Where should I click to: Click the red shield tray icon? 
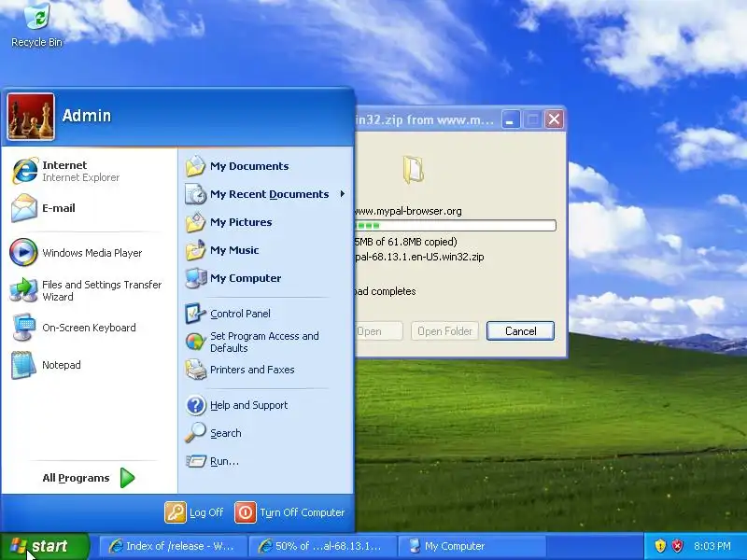pyautogui.click(x=678, y=546)
